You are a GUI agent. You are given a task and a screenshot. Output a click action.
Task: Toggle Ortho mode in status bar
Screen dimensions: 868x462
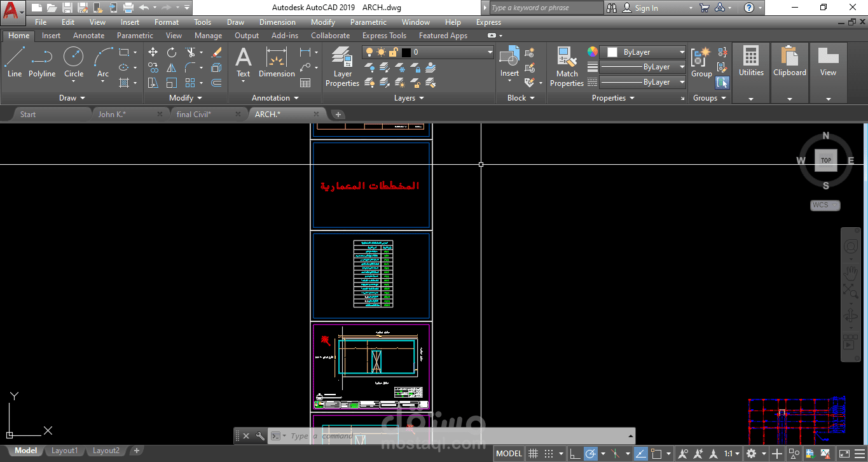pyautogui.click(x=574, y=454)
